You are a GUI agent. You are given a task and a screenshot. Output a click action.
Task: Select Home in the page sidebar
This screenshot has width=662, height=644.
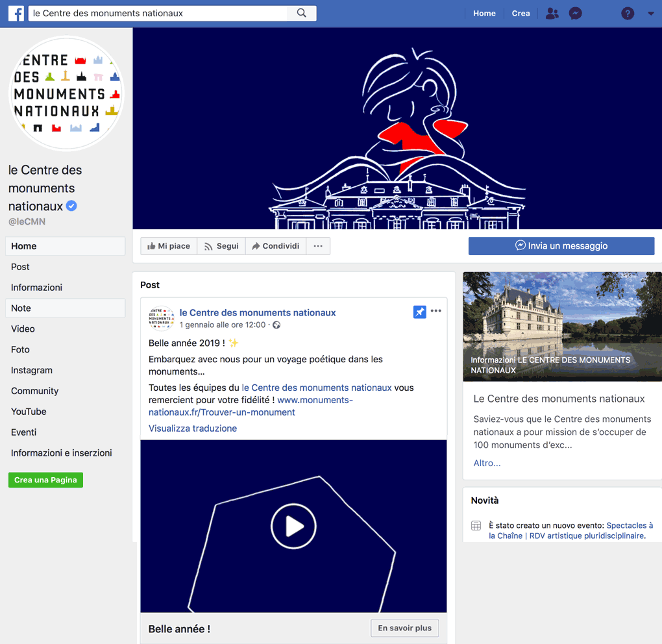tap(66, 246)
